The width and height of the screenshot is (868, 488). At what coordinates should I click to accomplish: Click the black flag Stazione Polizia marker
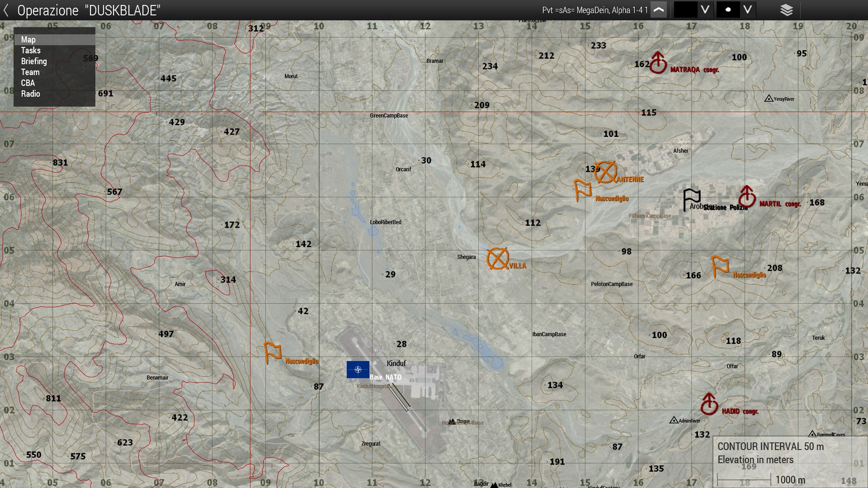coord(692,200)
